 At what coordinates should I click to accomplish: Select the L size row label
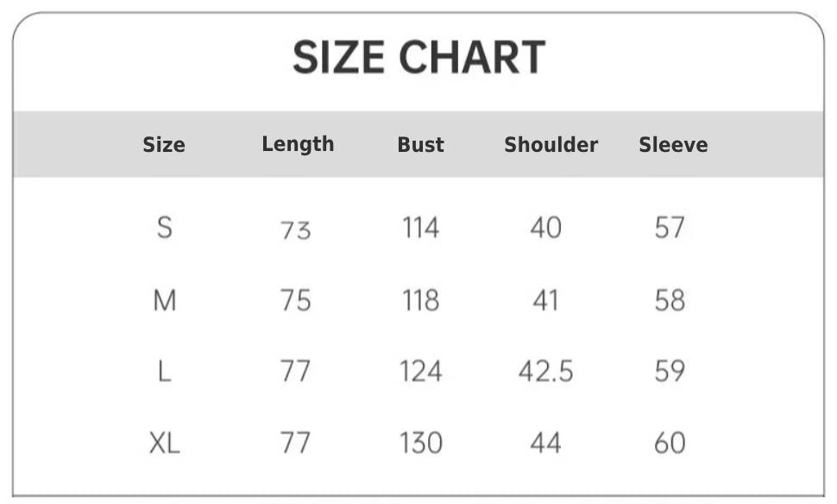pyautogui.click(x=164, y=372)
